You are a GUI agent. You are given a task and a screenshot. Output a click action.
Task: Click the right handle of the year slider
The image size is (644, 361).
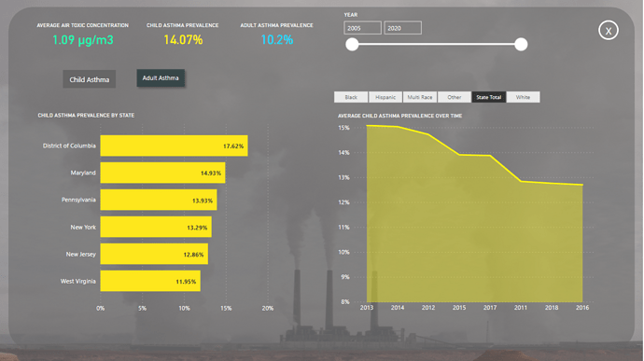click(x=521, y=45)
